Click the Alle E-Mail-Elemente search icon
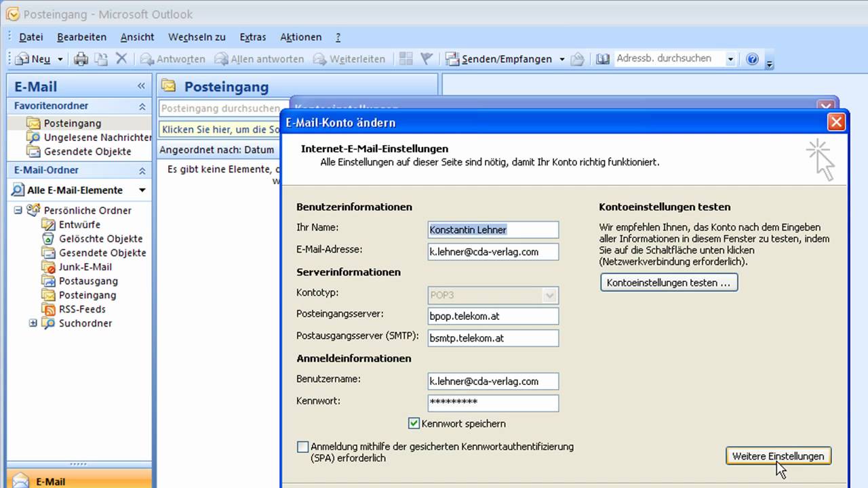The height and width of the screenshot is (488, 868). [18, 190]
